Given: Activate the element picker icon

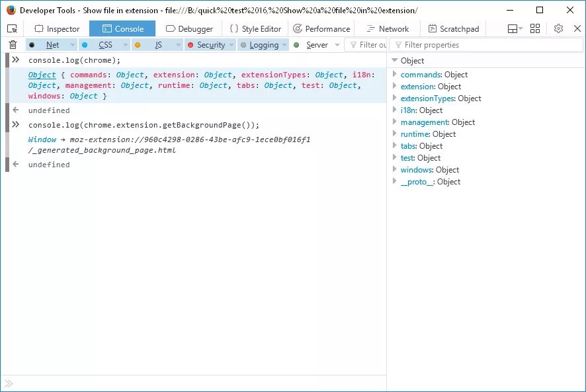Looking at the screenshot, I should click(12, 29).
